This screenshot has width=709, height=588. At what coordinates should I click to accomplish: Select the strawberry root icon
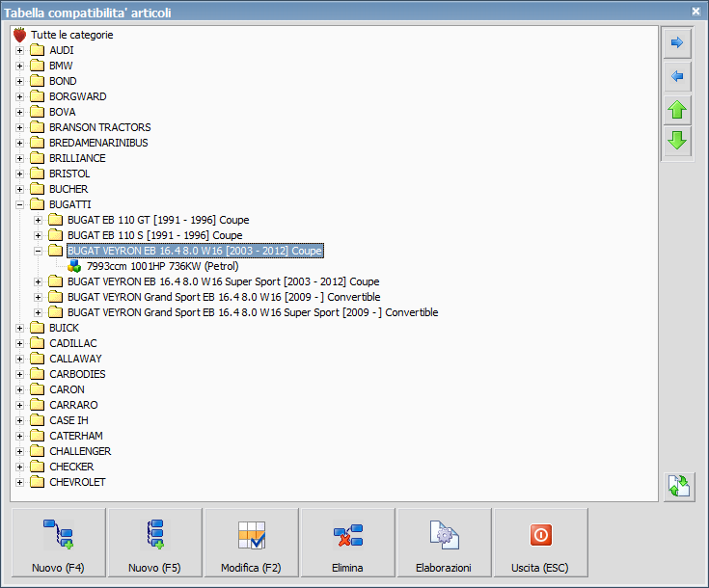point(20,35)
